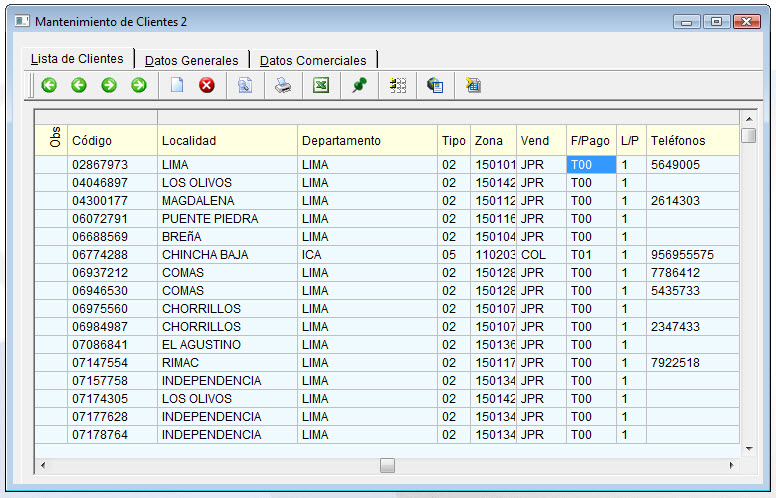Click the highlighted T00 F/Pago cell
The width and height of the screenshot is (776, 498).
590,165
